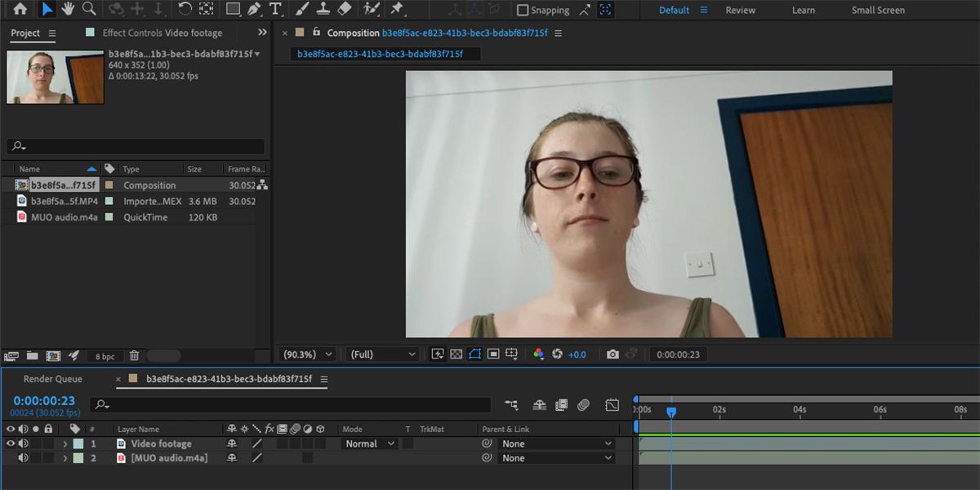Mute audio on MUO audio.m4a layer
The image size is (980, 490).
[22, 457]
